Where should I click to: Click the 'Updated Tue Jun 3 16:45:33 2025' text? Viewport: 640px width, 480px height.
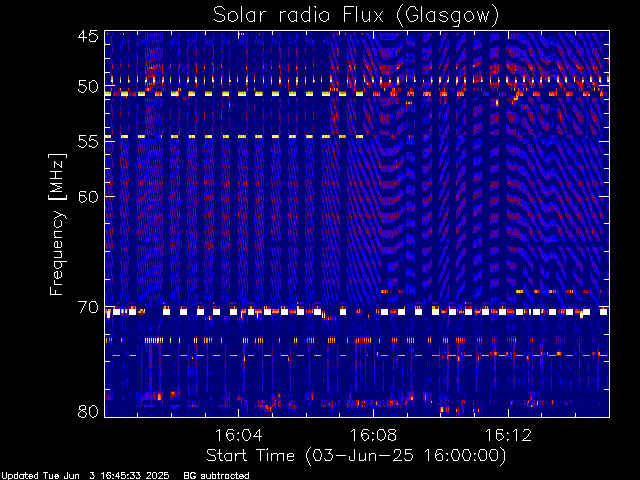[x=85, y=476]
